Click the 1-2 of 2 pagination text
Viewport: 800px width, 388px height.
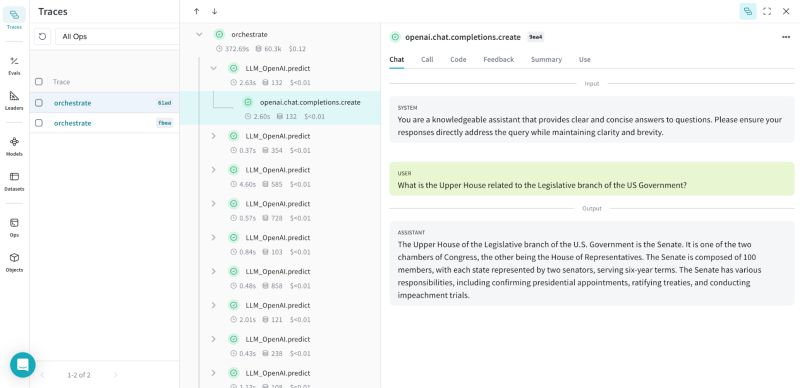click(79, 375)
